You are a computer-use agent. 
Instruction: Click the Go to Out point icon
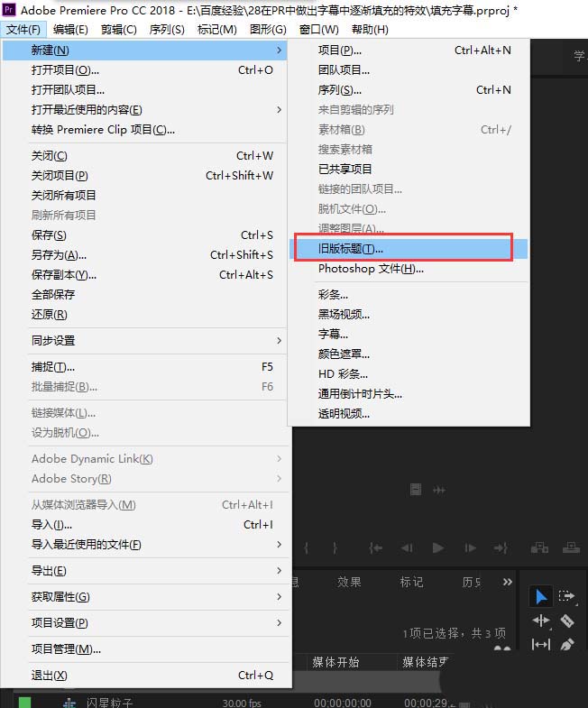(501, 547)
